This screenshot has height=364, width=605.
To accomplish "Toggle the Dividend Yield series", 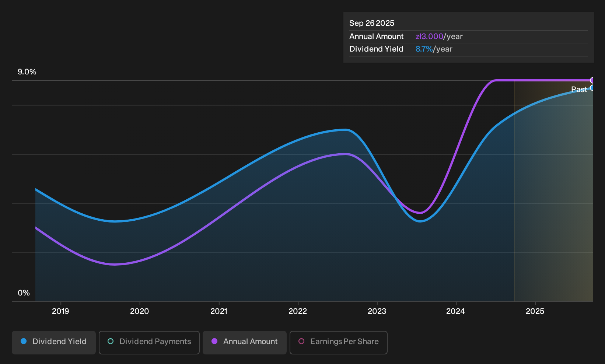I will 54,343.
